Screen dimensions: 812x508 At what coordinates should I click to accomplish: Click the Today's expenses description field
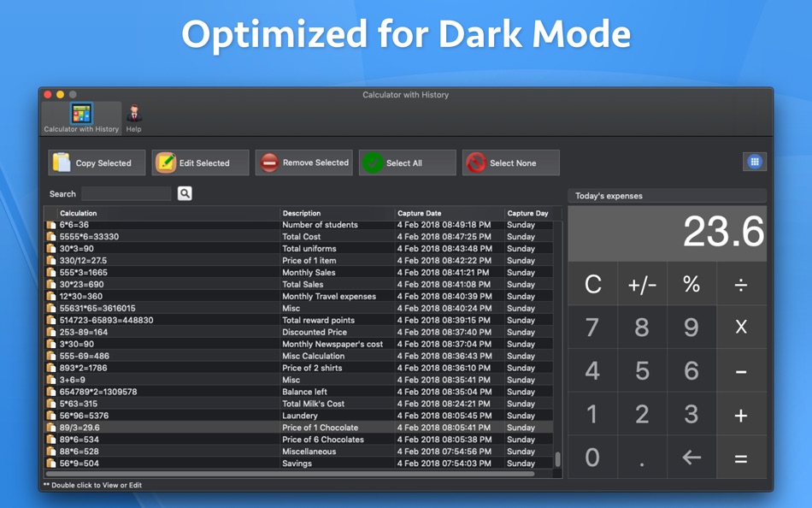click(667, 196)
